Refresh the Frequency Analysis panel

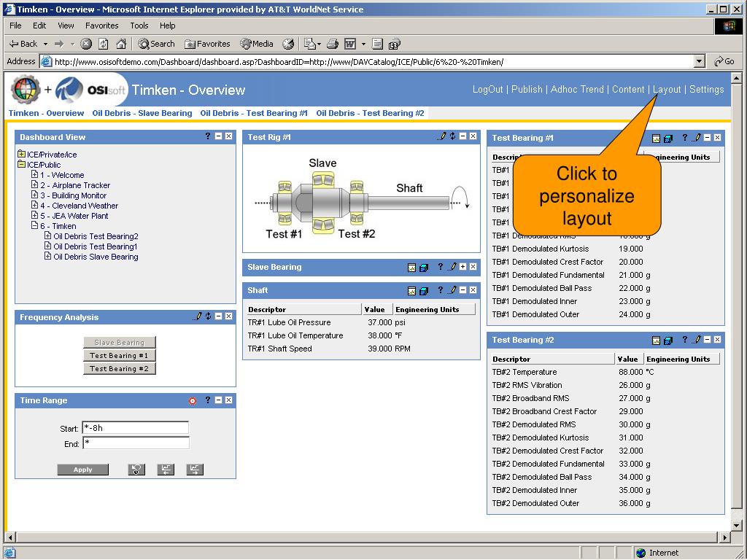pyautogui.click(x=208, y=316)
